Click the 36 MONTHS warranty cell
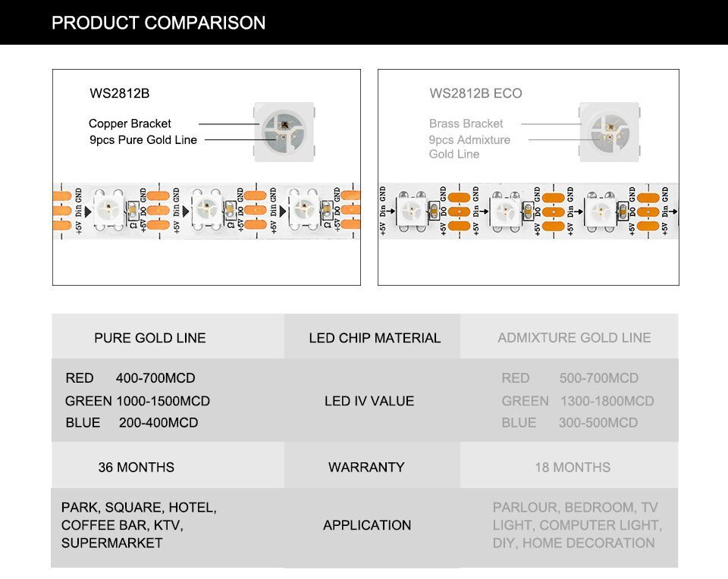The height and width of the screenshot is (579, 728). [136, 468]
